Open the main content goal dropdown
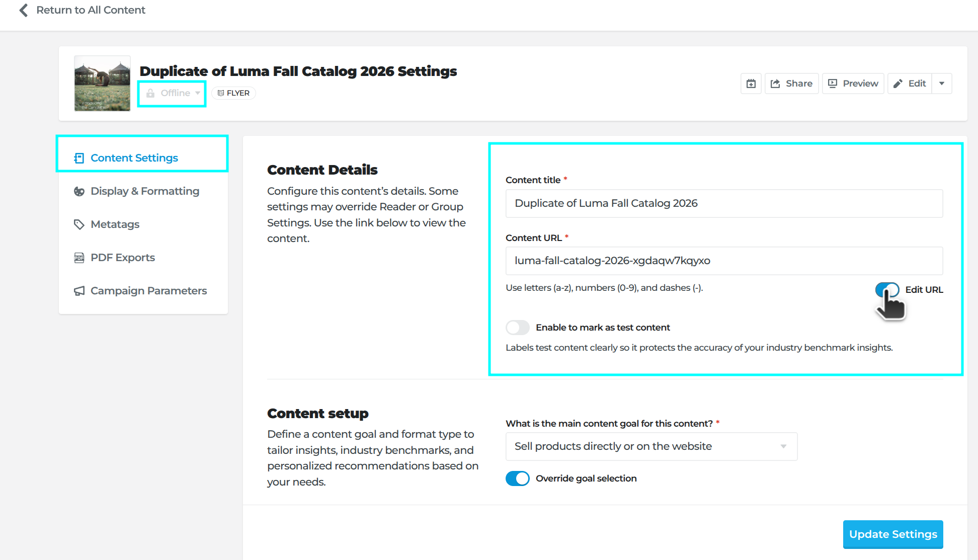Viewport: 978px width, 560px height. [x=651, y=446]
